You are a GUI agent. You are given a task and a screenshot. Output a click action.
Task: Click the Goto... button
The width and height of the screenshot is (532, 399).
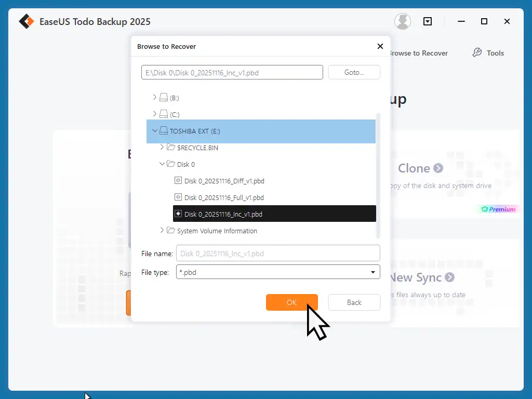tap(354, 72)
